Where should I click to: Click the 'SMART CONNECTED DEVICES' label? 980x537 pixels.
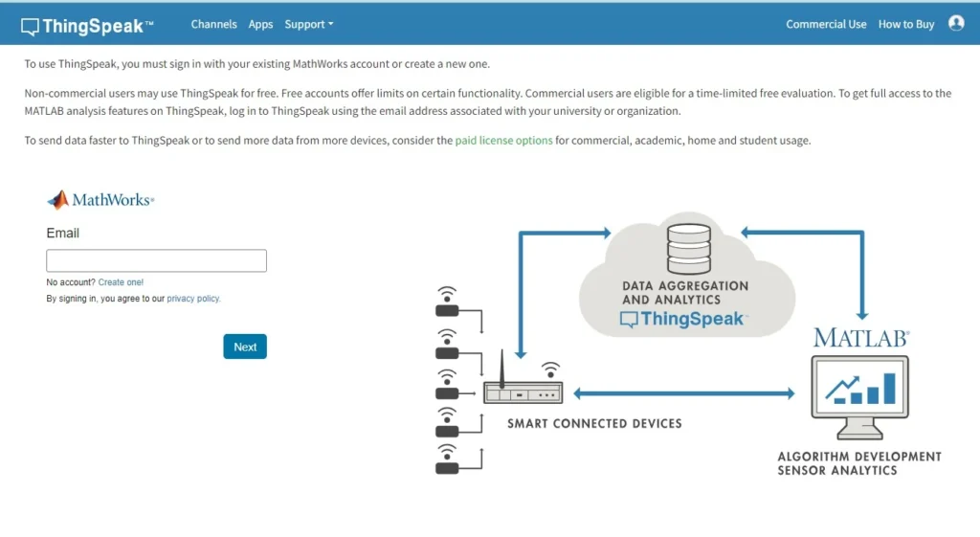594,423
